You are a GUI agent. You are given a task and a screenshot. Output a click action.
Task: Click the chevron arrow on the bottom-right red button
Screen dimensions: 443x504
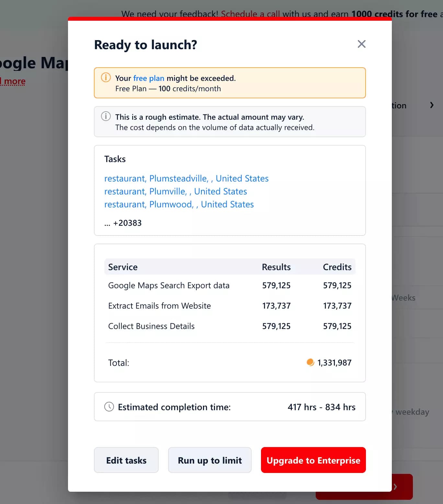tap(395, 487)
